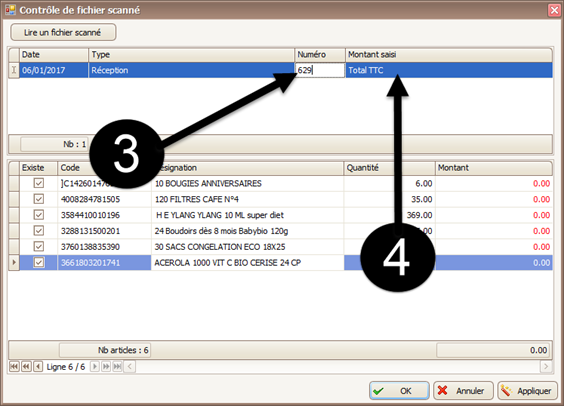Select code cell 3661803201741
Image resolution: width=566 pixels, height=409 pixels.
[x=104, y=262]
